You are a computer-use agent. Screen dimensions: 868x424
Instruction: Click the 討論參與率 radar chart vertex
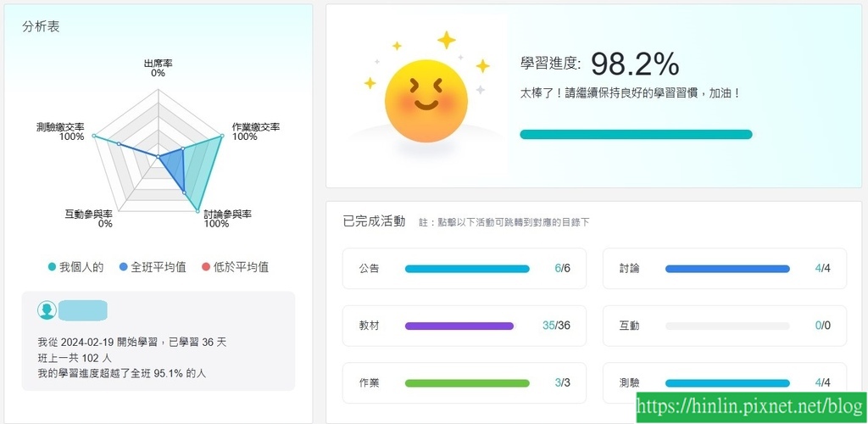coord(197,210)
